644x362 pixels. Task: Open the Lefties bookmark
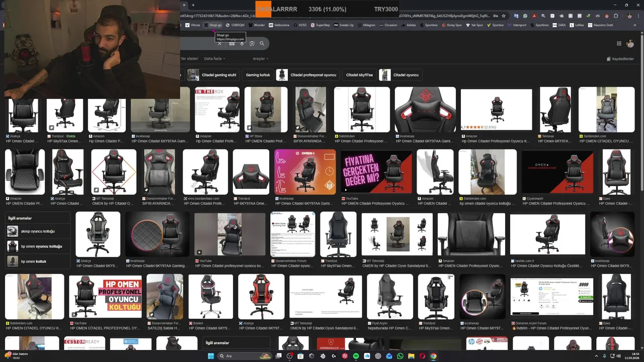click(x=577, y=25)
